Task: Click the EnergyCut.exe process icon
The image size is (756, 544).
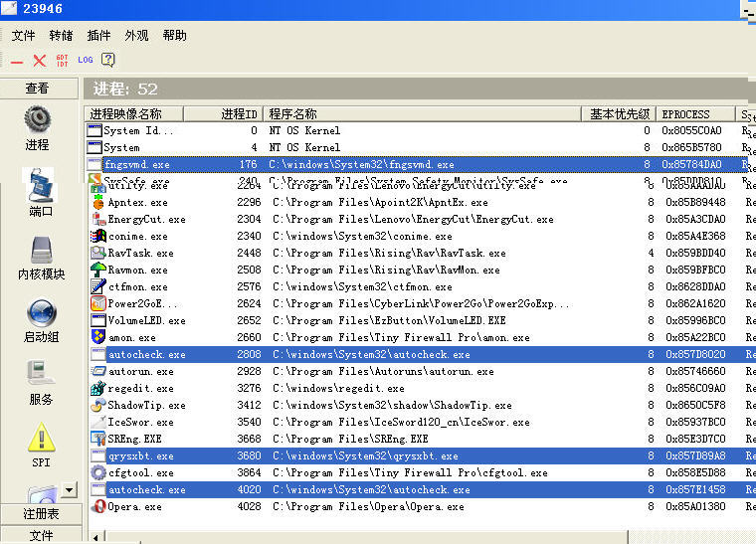Action: point(97,219)
